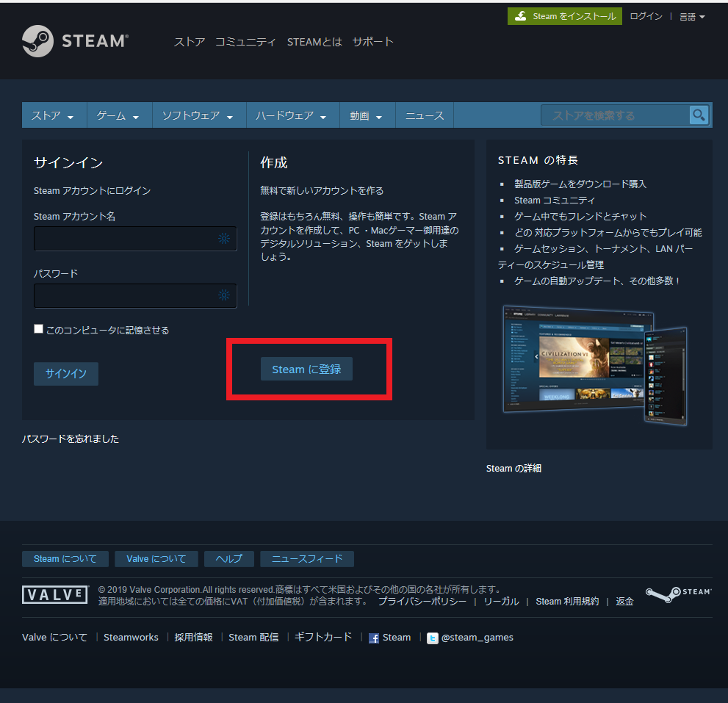Open the ニュース tab in the store nav
This screenshot has height=703, width=728.
(425, 115)
